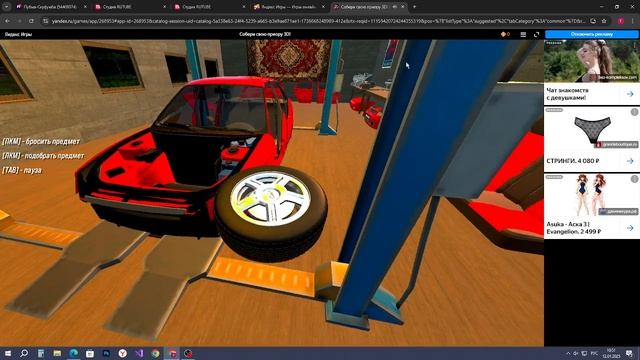Open the Чат знакомств ad image

[x=591, y=61]
